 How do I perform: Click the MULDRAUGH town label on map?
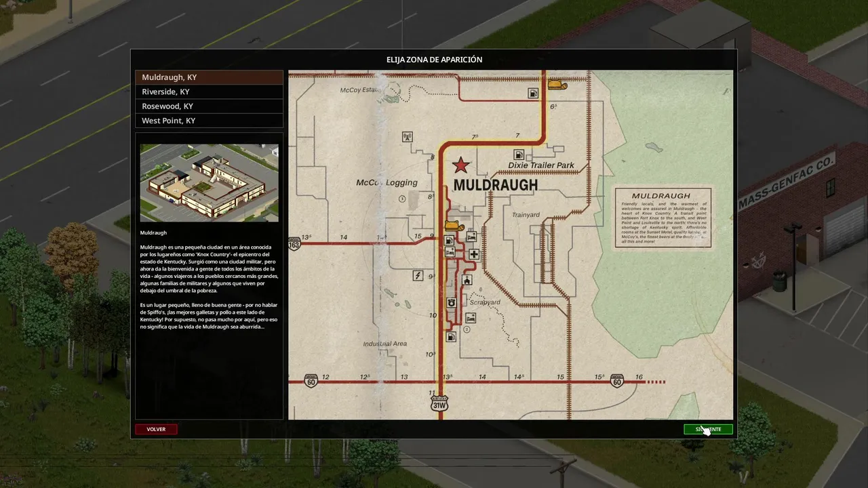[495, 185]
